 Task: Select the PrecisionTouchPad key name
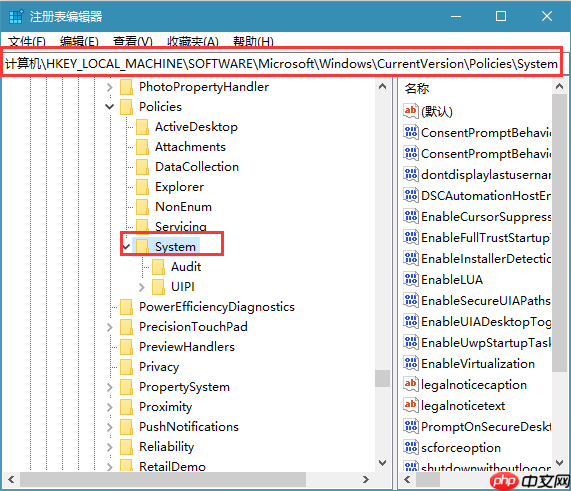pos(193,327)
